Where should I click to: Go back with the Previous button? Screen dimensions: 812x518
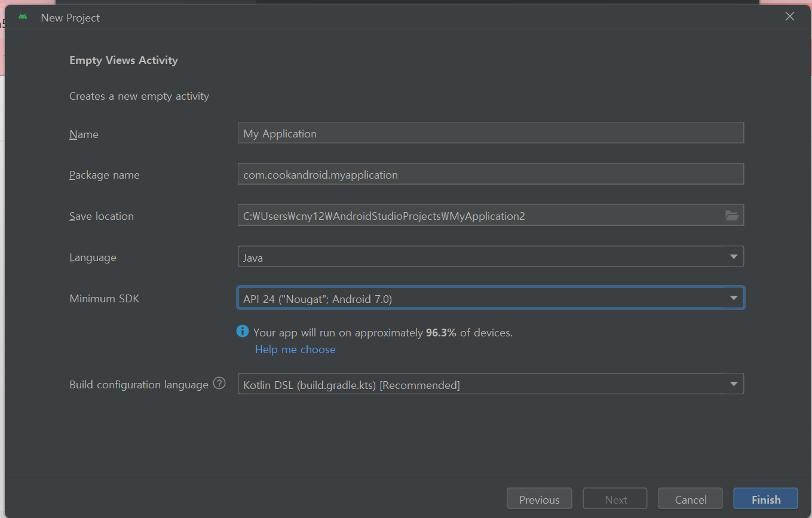click(539, 499)
